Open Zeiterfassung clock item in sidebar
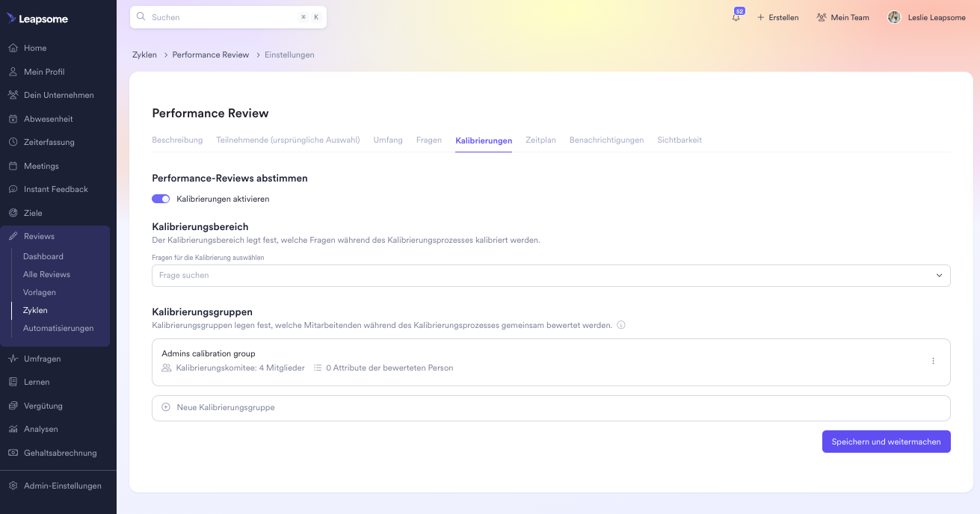Screen dimensions: 980x514 pyautogui.click(x=13, y=142)
